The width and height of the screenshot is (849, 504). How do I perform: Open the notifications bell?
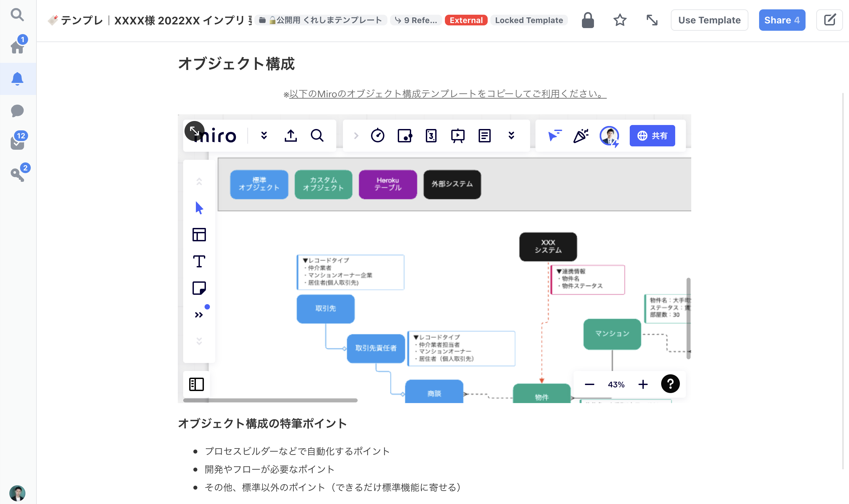tap(17, 79)
